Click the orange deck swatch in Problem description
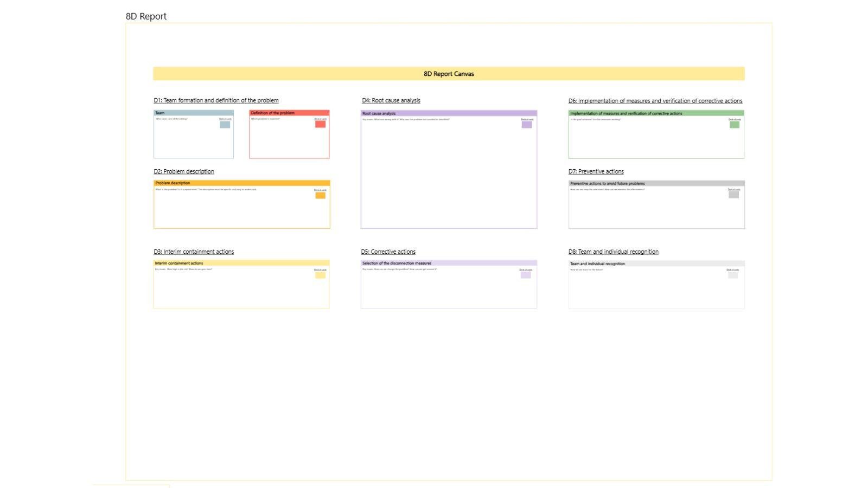 pyautogui.click(x=320, y=195)
